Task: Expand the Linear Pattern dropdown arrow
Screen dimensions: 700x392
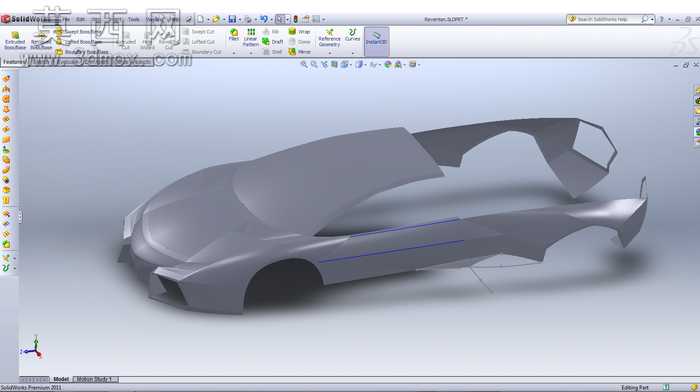Action: tap(251, 53)
